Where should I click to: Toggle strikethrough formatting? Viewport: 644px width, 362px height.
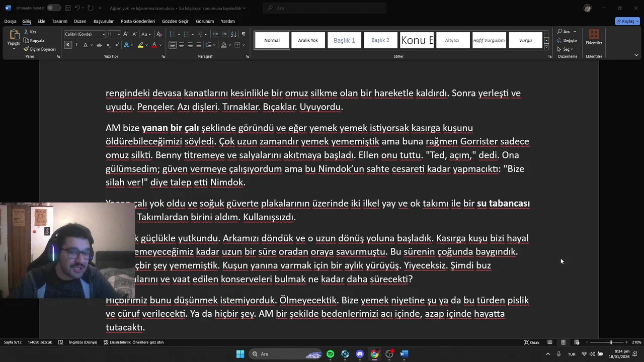coord(99,45)
